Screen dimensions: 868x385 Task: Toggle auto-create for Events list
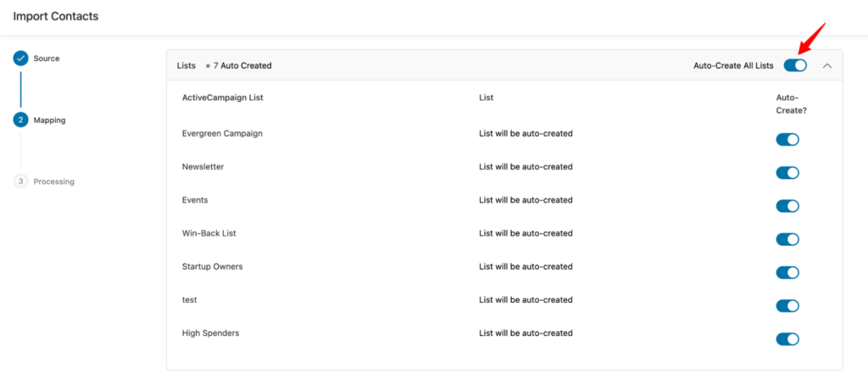tap(787, 206)
